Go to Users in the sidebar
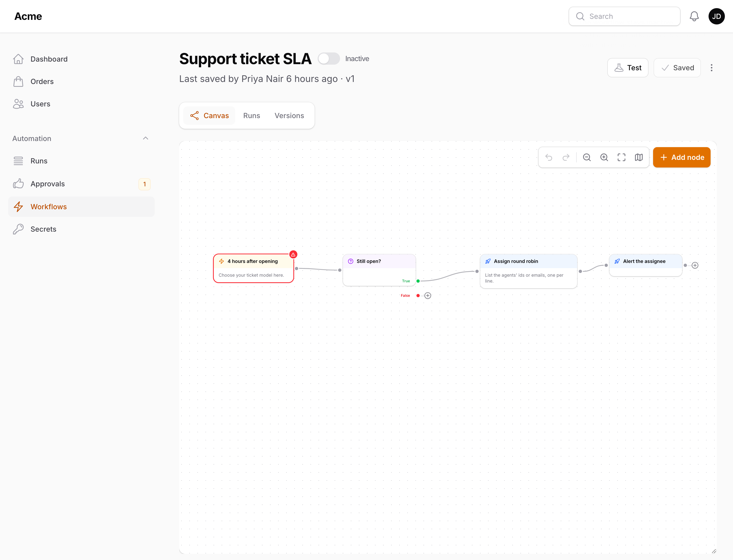The width and height of the screenshot is (733, 560). pos(81,104)
